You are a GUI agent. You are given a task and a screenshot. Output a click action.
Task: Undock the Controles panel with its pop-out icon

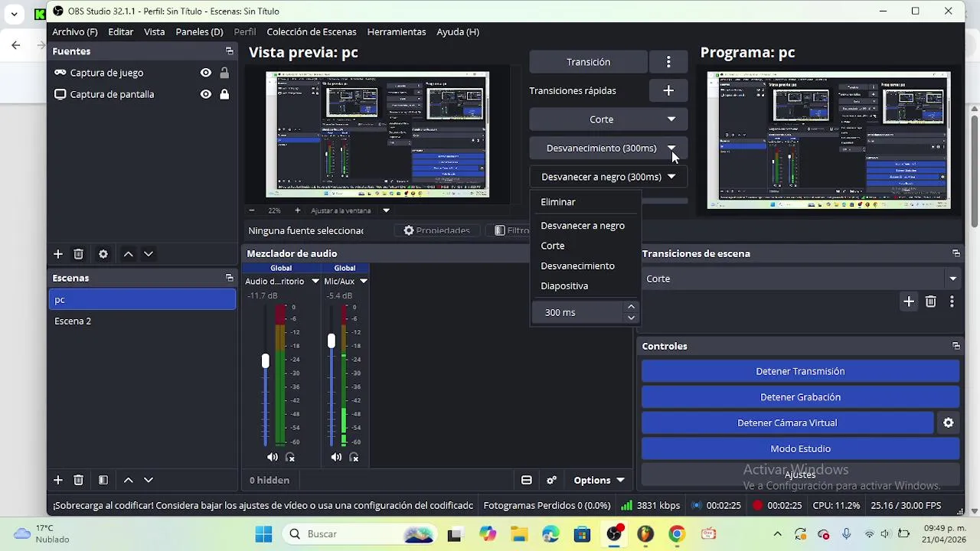(955, 346)
